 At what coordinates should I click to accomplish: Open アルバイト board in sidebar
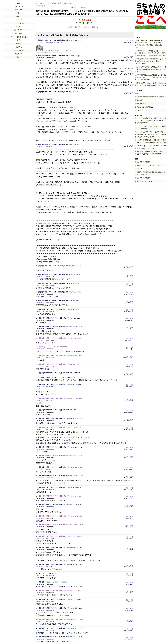coord(19,20)
